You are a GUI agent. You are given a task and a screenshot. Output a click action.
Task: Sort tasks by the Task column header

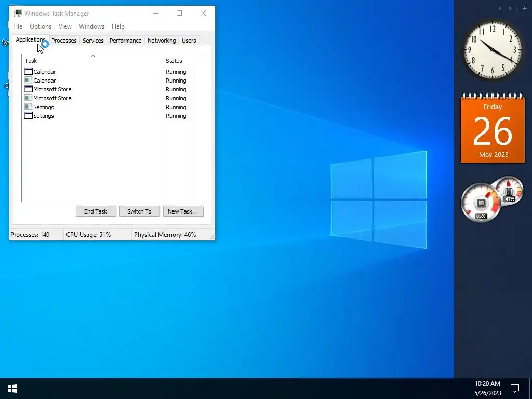click(x=92, y=61)
